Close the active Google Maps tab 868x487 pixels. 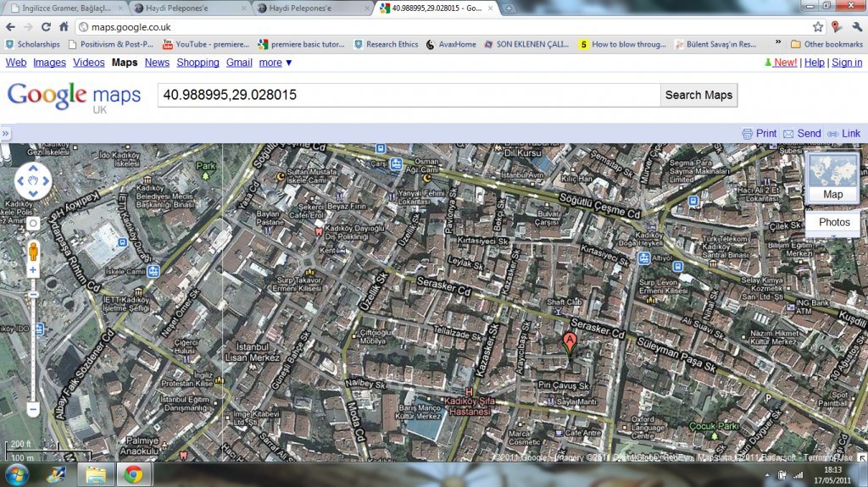click(490, 8)
